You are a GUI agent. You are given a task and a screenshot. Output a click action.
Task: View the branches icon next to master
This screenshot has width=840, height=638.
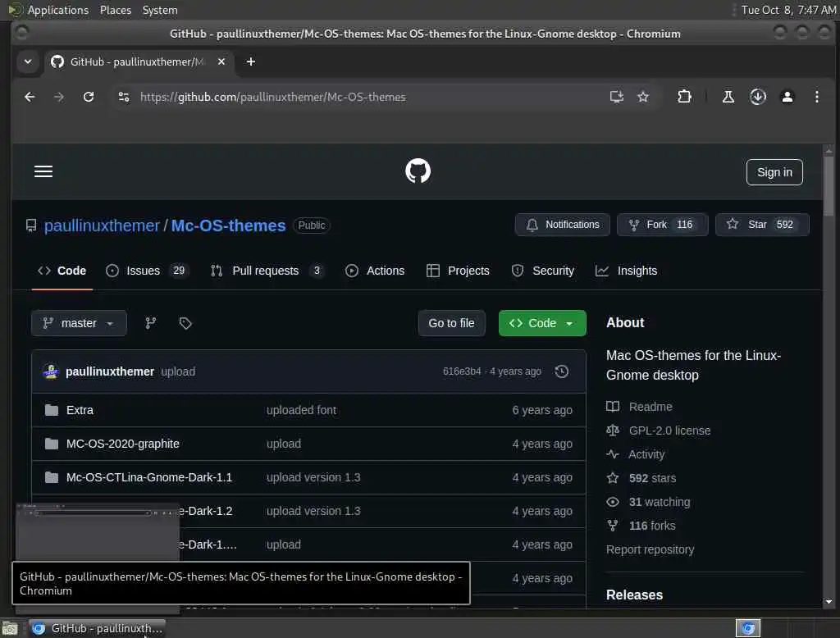151,323
